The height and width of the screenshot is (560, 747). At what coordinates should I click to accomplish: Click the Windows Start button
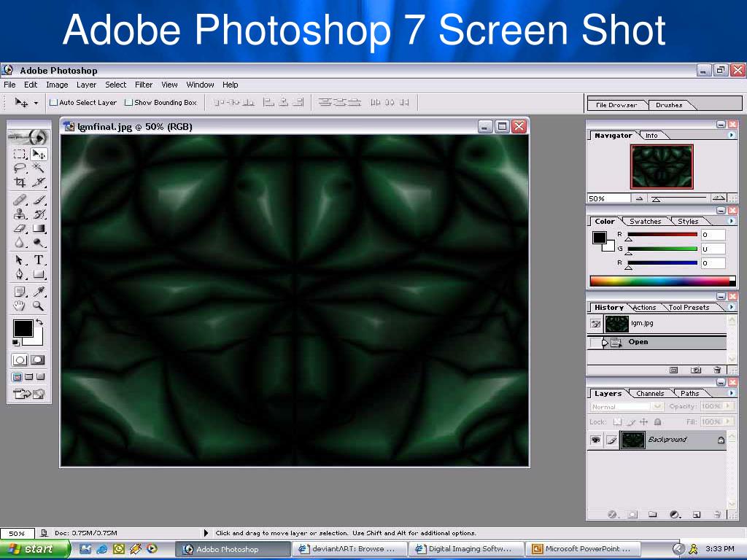34,549
